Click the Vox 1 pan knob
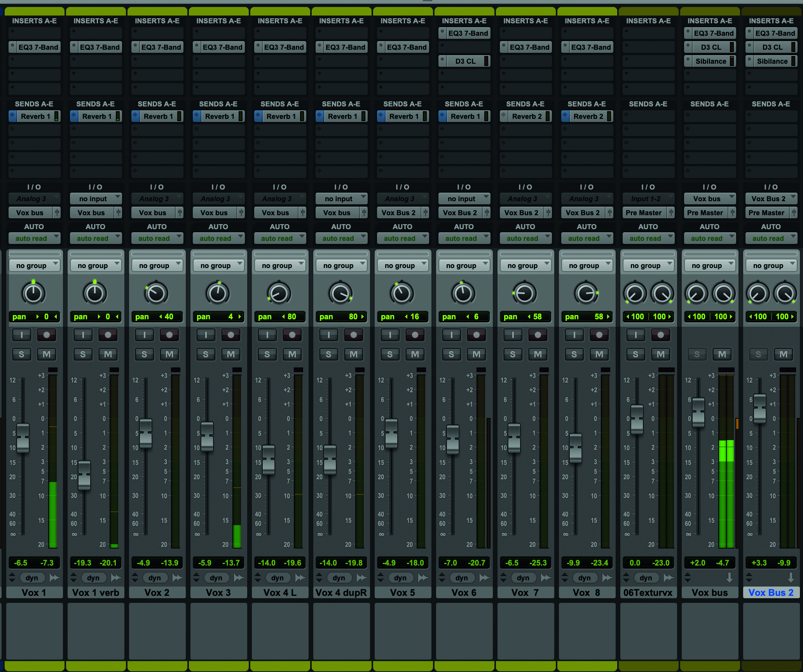This screenshot has height=672, width=803. point(33,293)
